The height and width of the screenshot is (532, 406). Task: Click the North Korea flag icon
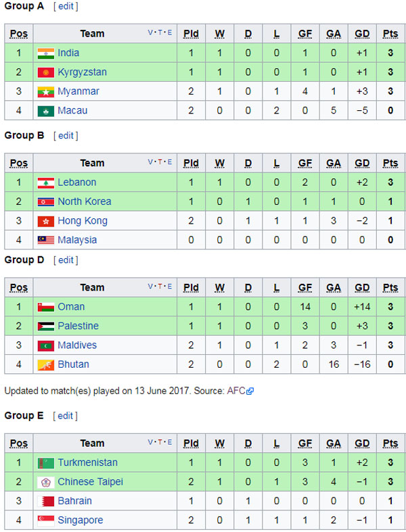click(46, 202)
